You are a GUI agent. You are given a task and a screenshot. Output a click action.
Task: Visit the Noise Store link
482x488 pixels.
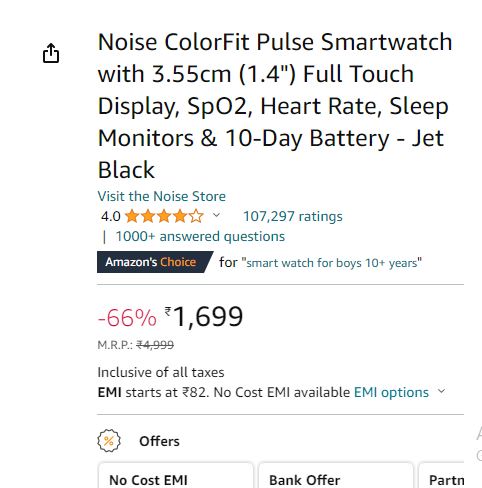162,196
